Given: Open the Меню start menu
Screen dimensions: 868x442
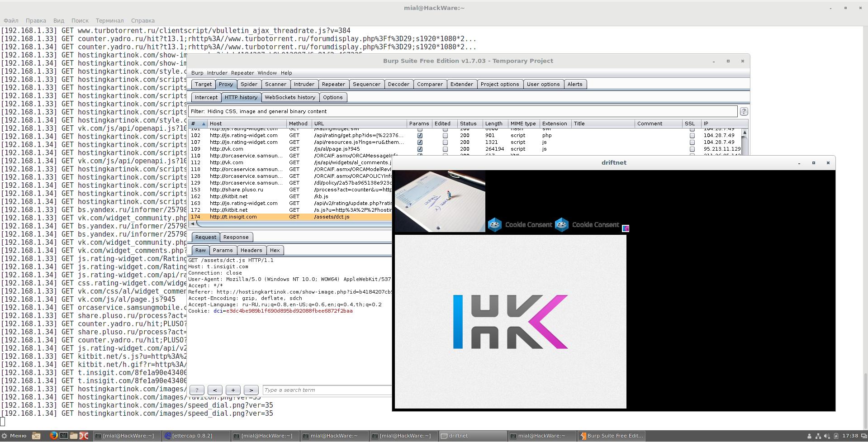Looking at the screenshot, I should tap(14, 436).
